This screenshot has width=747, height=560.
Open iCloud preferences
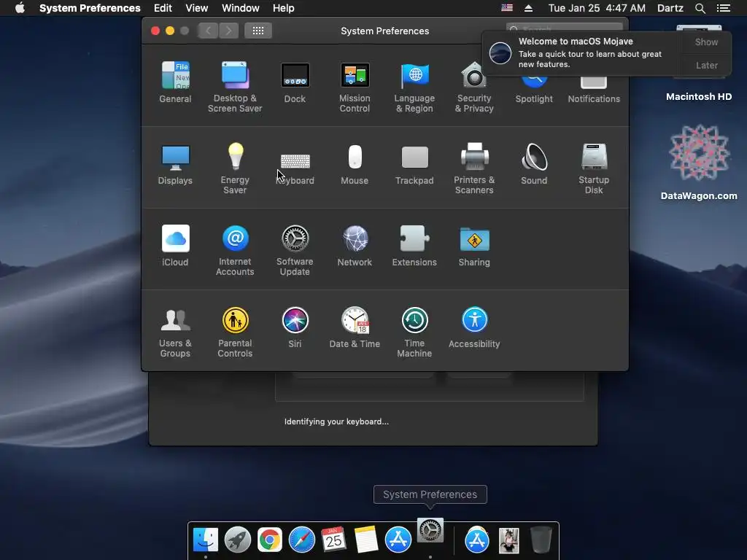(x=175, y=246)
